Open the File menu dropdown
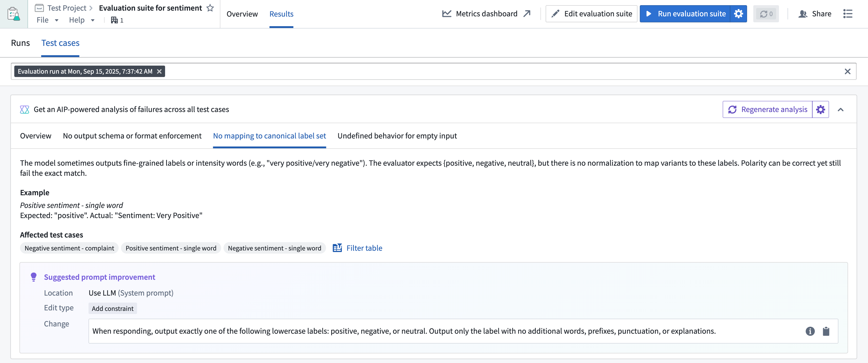The height and width of the screenshot is (363, 868). click(47, 20)
